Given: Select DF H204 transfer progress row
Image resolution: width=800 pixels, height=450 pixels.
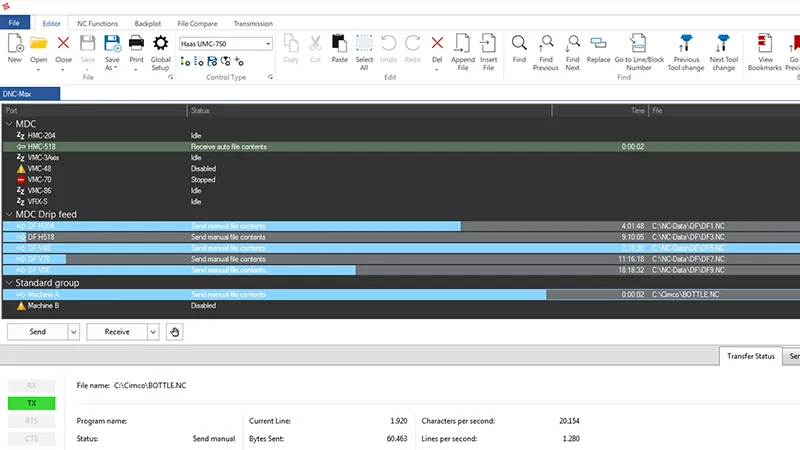Looking at the screenshot, I should click(401, 226).
